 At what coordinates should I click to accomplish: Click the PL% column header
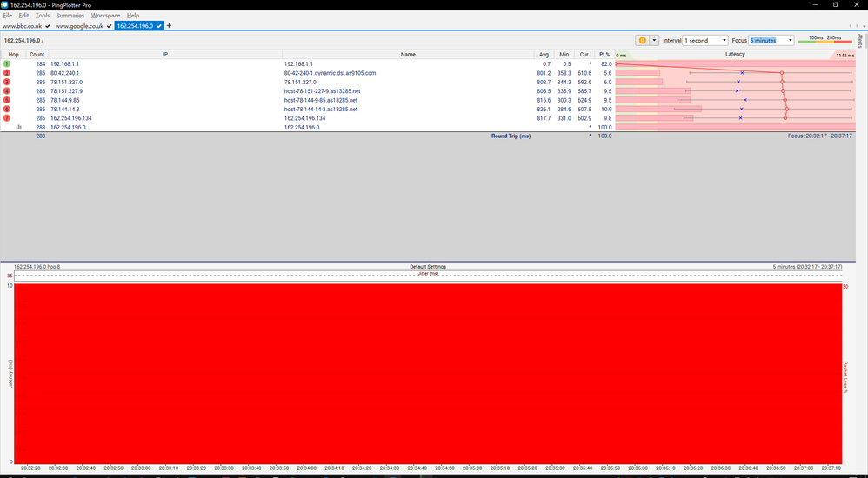[x=604, y=55]
